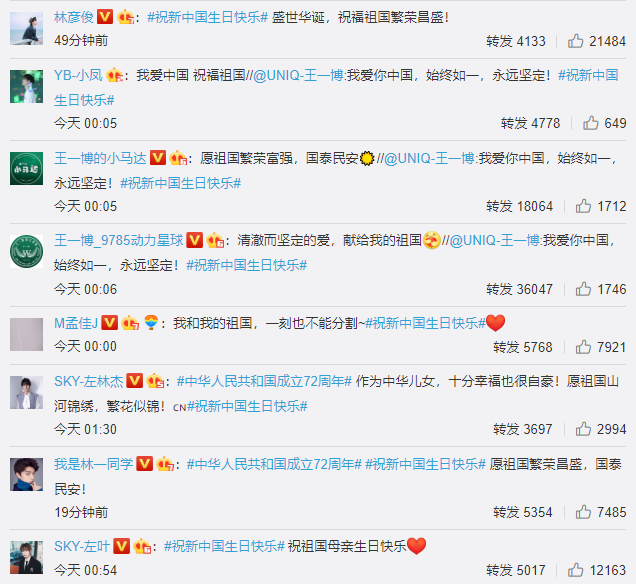
Task: Like 我是林一同学's post showing 7485
Action: click(x=583, y=512)
